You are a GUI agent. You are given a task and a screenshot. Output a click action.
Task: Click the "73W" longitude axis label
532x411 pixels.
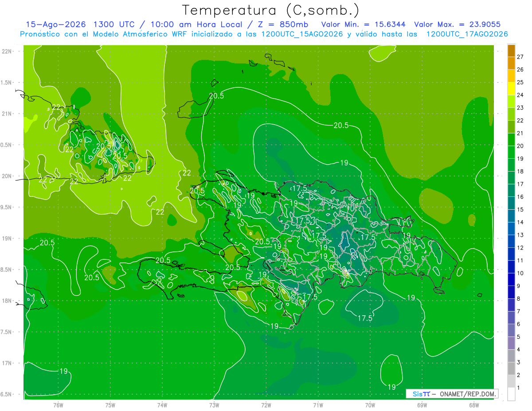tap(214, 405)
